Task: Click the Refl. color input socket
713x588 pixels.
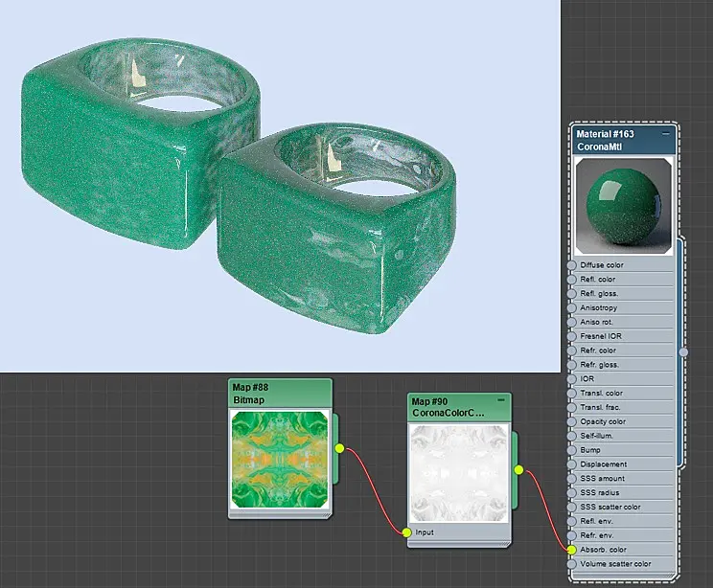Action: click(x=571, y=280)
